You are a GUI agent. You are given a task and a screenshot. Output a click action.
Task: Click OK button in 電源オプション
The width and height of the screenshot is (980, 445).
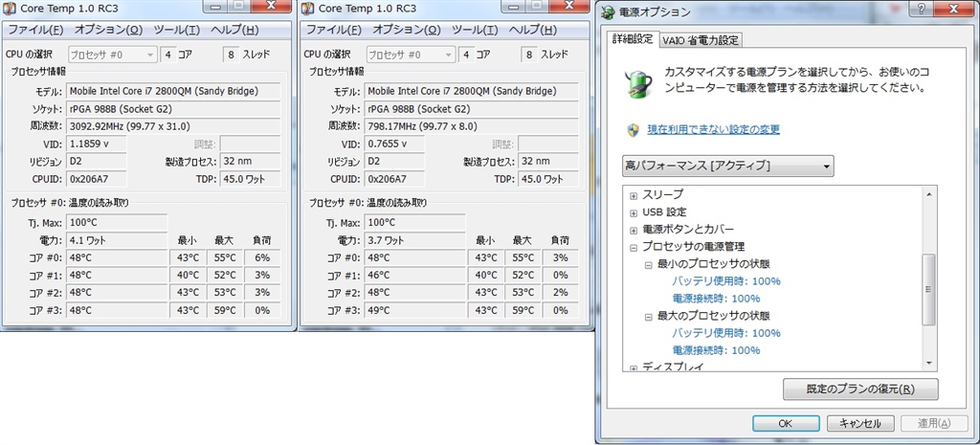pos(786,423)
